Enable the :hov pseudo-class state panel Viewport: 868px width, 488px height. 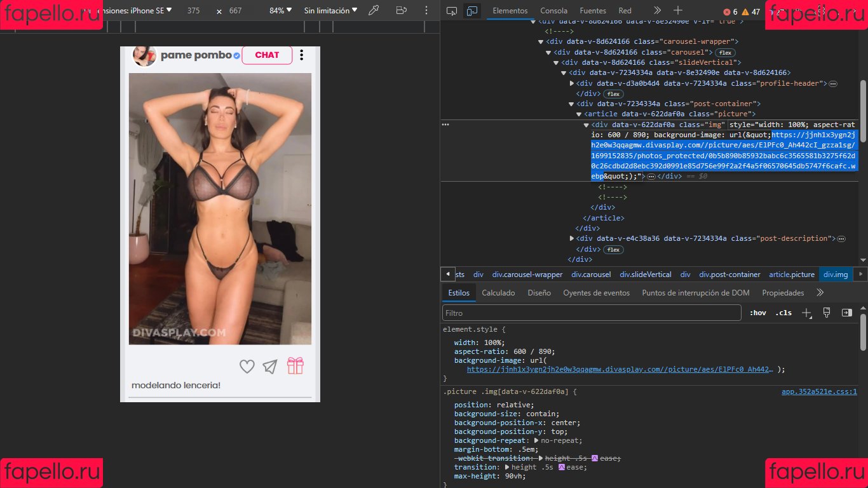758,313
